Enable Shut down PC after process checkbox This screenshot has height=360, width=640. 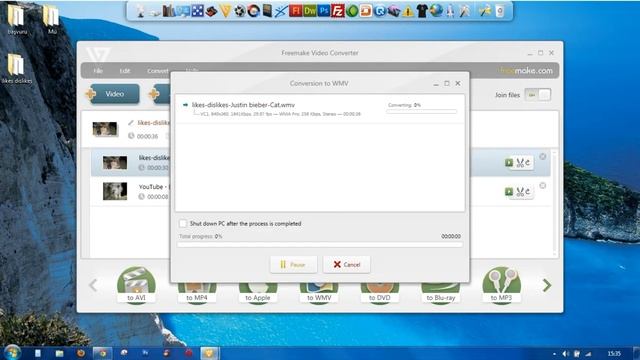coord(183,223)
